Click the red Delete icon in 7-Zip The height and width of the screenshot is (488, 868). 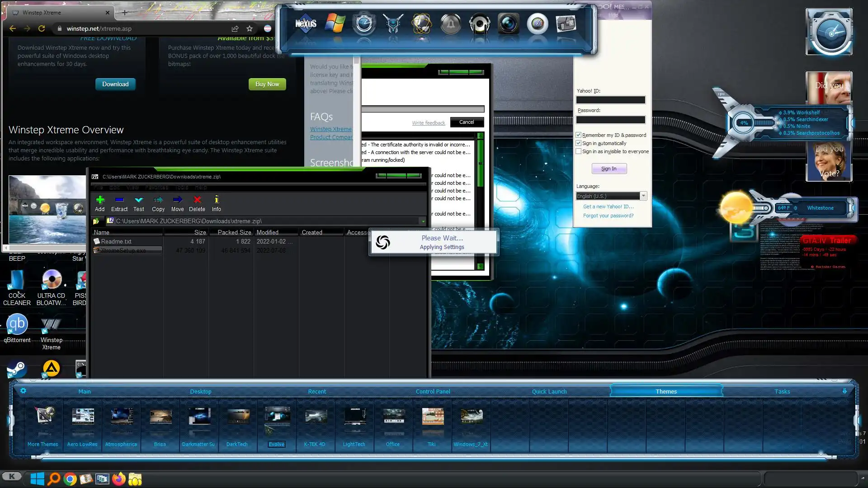[197, 200]
